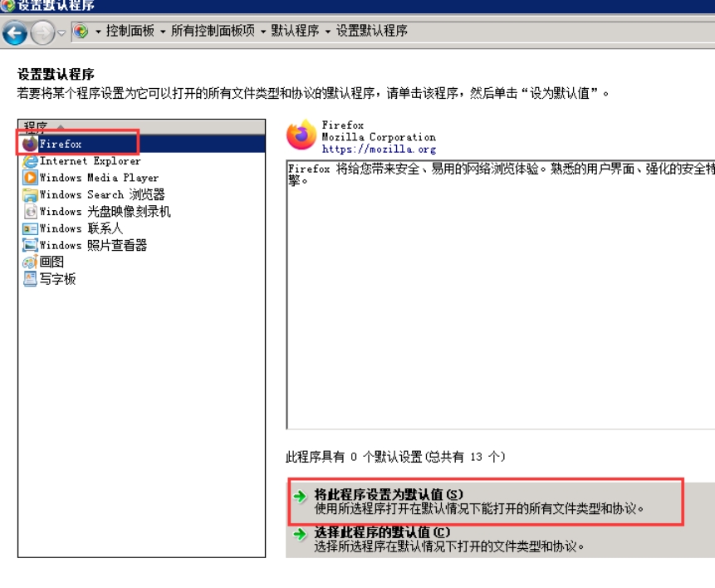
Task: Sort list by the 程序 column header
Action: click(x=141, y=126)
